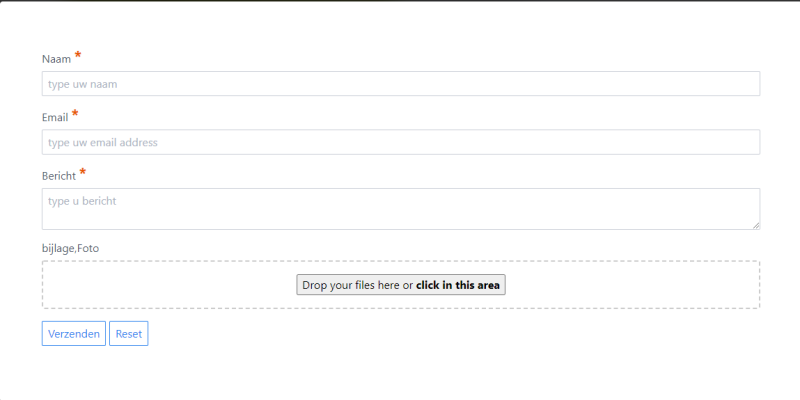Screen dimensions: 800x400
Task: Click empty space inside the dashed upload zone
Action: 160,285
